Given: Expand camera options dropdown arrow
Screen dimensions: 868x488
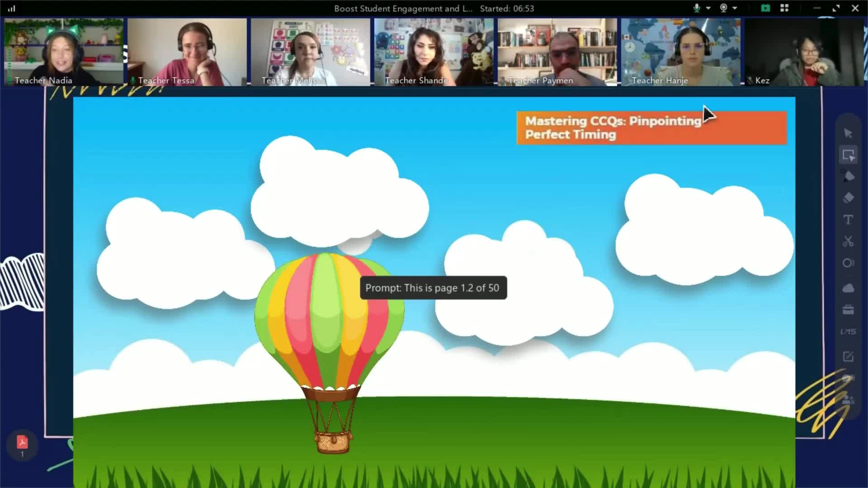Looking at the screenshot, I should point(735,8).
